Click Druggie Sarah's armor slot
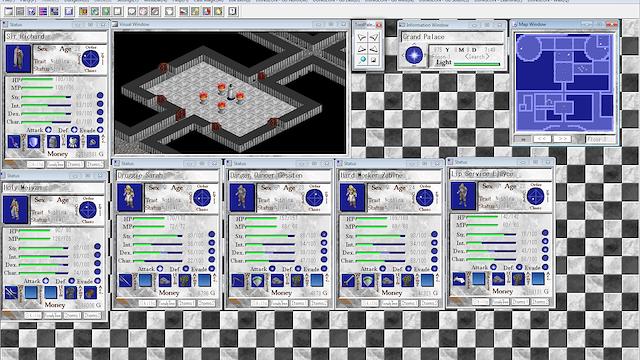The height and width of the screenshot is (360, 640). 184,280
